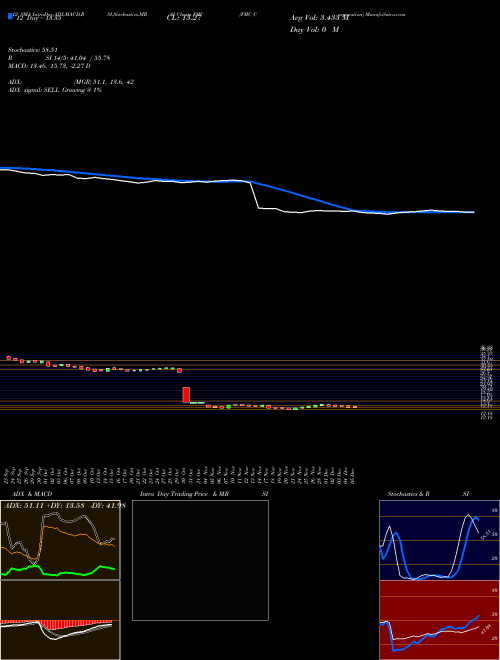500x660 pixels.
Task: Select the 'SI 14/3: 41.04 / 55.78' line
Action: coord(78,58)
